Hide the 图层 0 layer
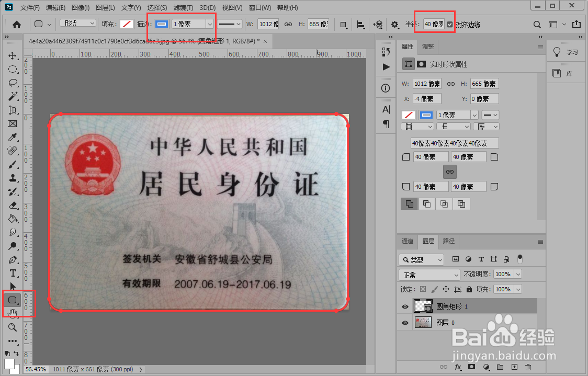The height and width of the screenshot is (376, 588). (x=405, y=323)
